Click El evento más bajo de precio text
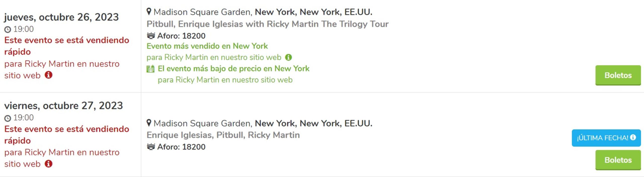The height and width of the screenshot is (177, 644). (233, 69)
